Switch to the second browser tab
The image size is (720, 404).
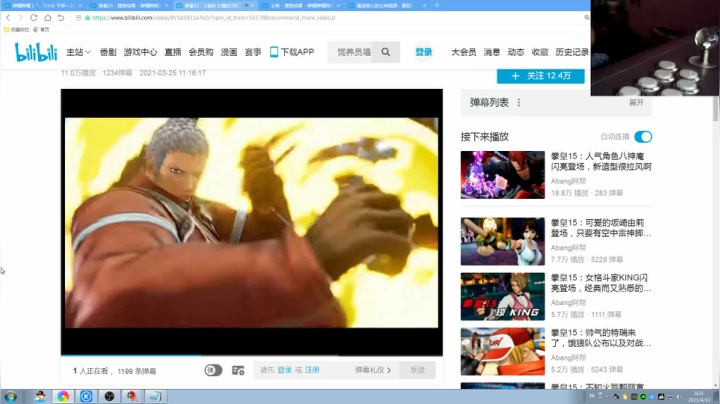pos(129,6)
